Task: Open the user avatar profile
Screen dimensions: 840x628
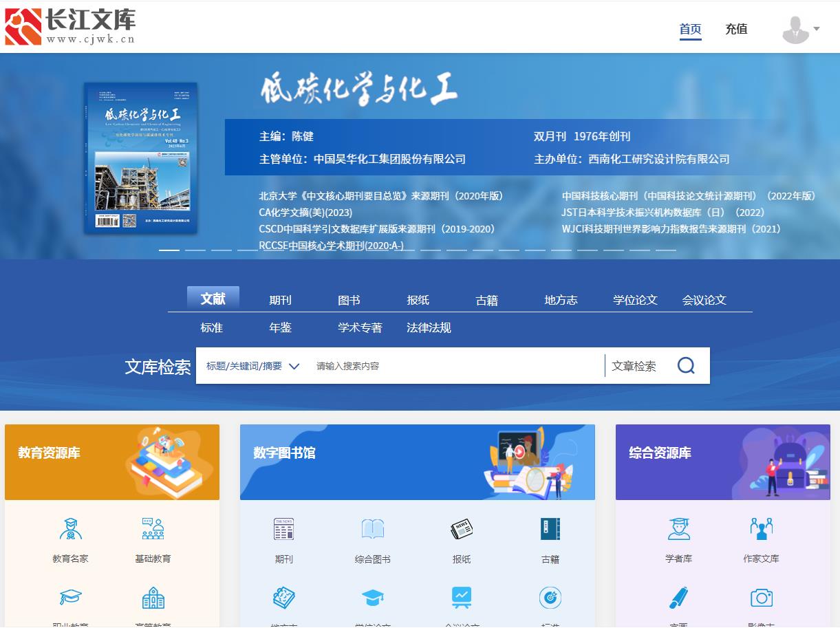Action: (x=796, y=30)
